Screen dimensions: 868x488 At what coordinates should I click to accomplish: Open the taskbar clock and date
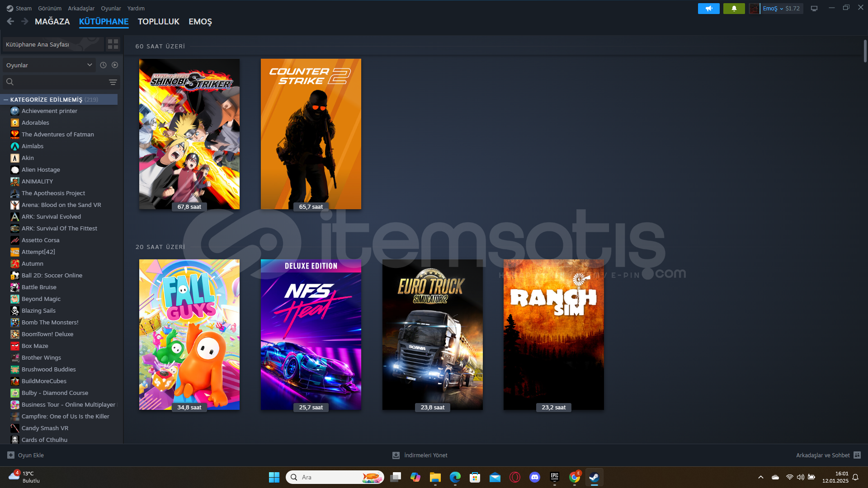pos(835,477)
